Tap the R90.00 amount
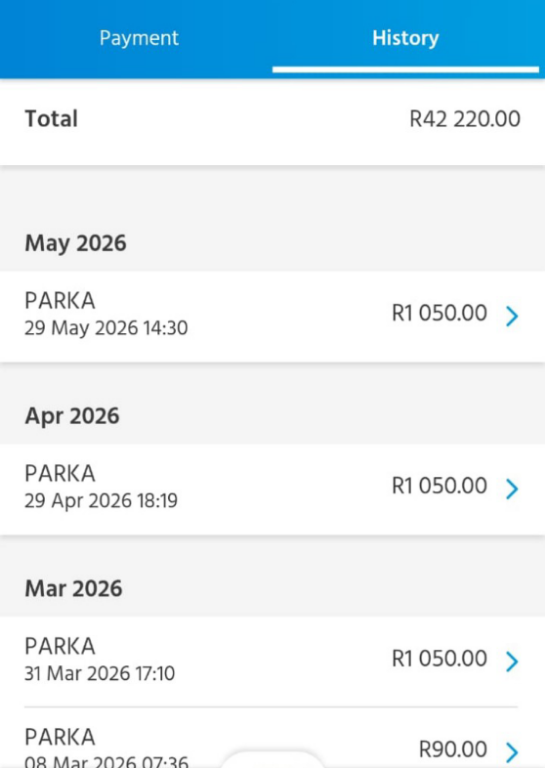The width and height of the screenshot is (545, 768). click(453, 749)
